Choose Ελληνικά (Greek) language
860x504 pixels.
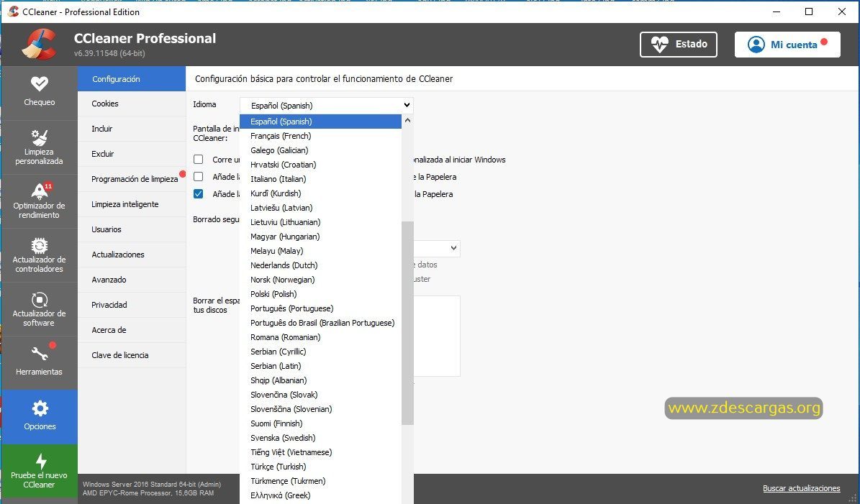click(x=321, y=495)
